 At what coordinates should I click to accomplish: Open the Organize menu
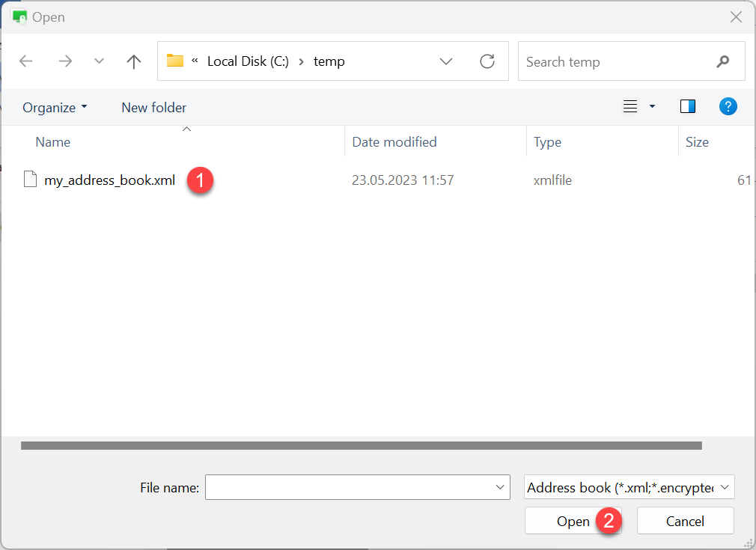click(55, 107)
